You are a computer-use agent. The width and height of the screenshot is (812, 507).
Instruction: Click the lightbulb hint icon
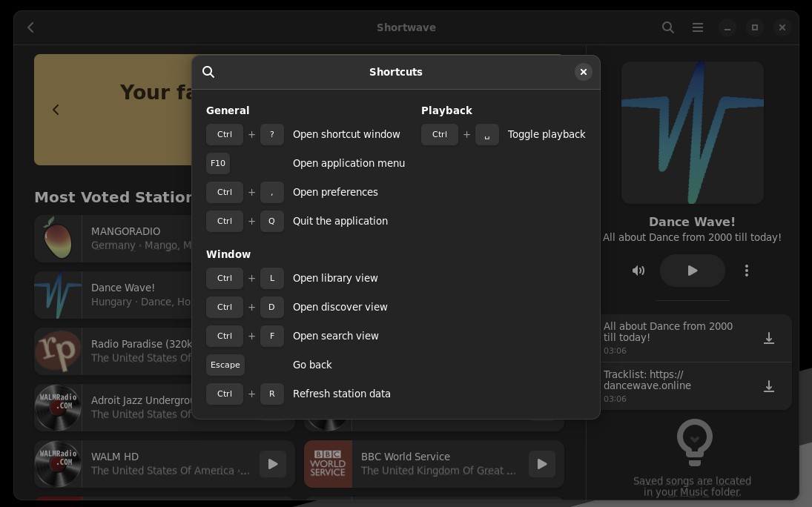pyautogui.click(x=694, y=443)
